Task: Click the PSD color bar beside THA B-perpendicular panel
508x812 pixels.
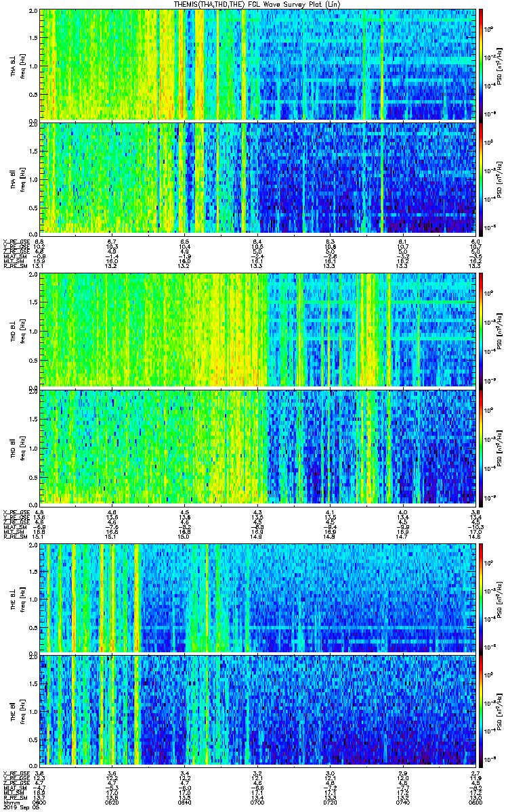Action: 482,64
